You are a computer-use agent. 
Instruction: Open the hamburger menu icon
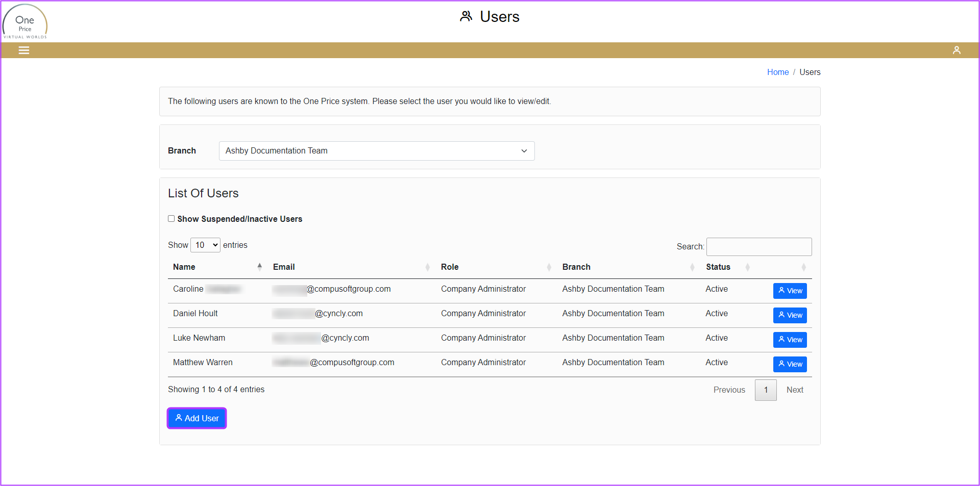[x=24, y=50]
